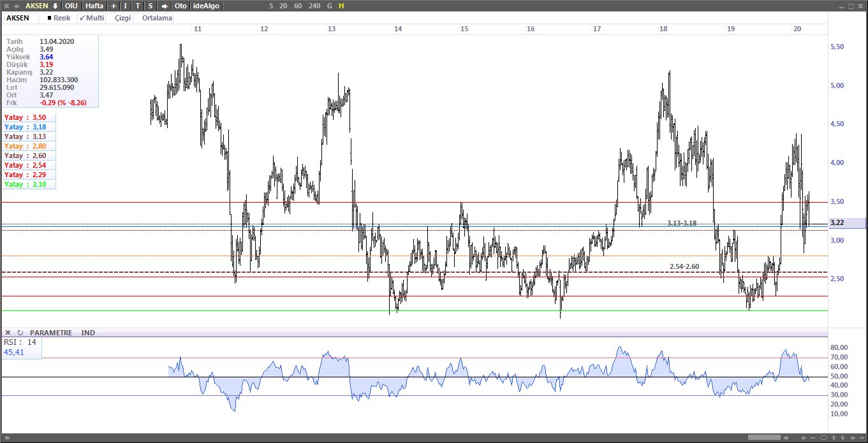Select the G daily period

pos(329,6)
